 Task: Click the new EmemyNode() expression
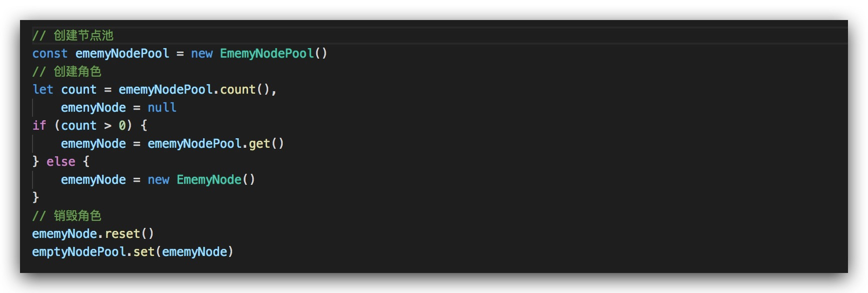tap(201, 180)
